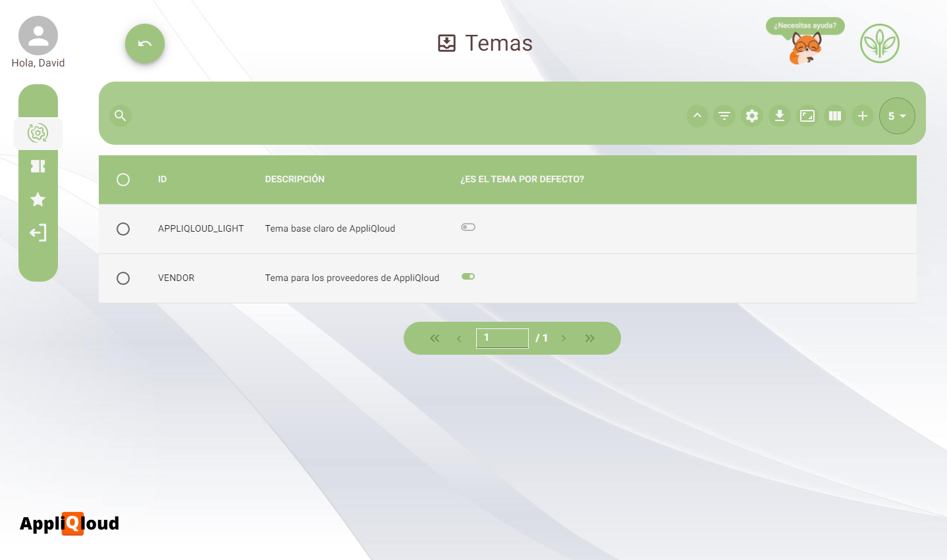The image size is (947, 560).
Task: Select the APPLIQLOUD_LIGHT row radio button
Action: 123,228
